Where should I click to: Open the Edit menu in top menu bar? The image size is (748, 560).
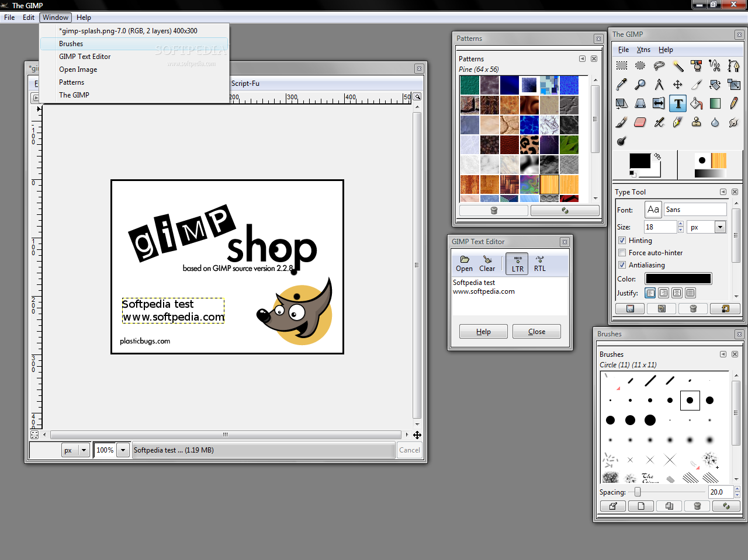tap(29, 18)
